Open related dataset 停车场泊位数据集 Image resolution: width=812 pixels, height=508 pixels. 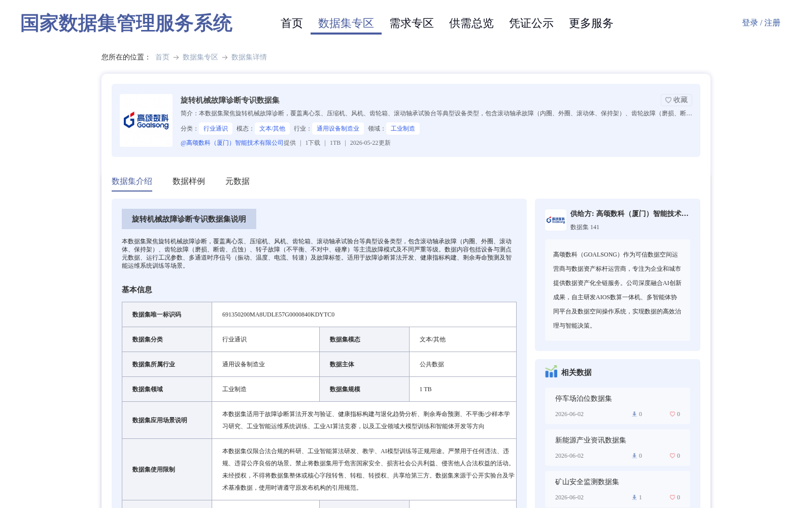pos(584,399)
